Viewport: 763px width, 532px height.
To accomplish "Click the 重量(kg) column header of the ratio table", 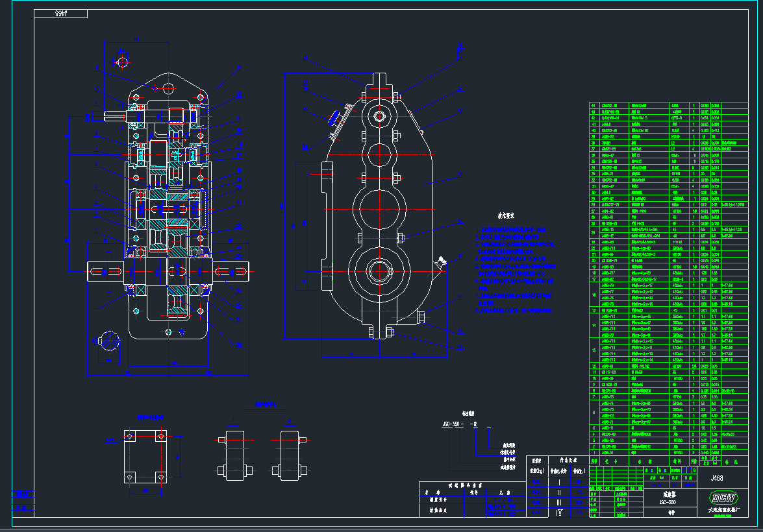I will [537, 470].
